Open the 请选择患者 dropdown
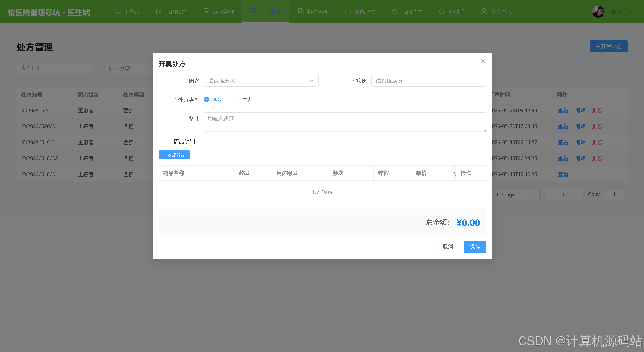The image size is (644, 352). 261,81
